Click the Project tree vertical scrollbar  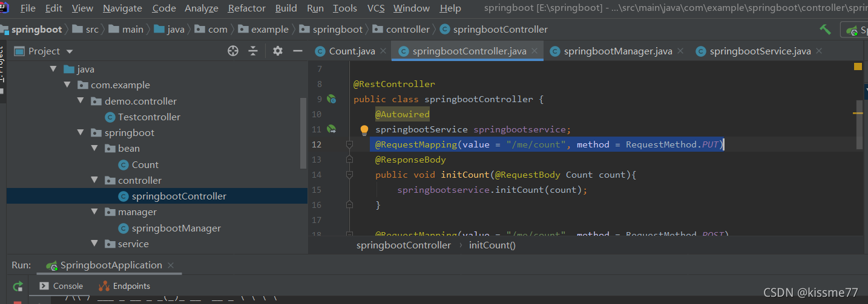(x=304, y=133)
